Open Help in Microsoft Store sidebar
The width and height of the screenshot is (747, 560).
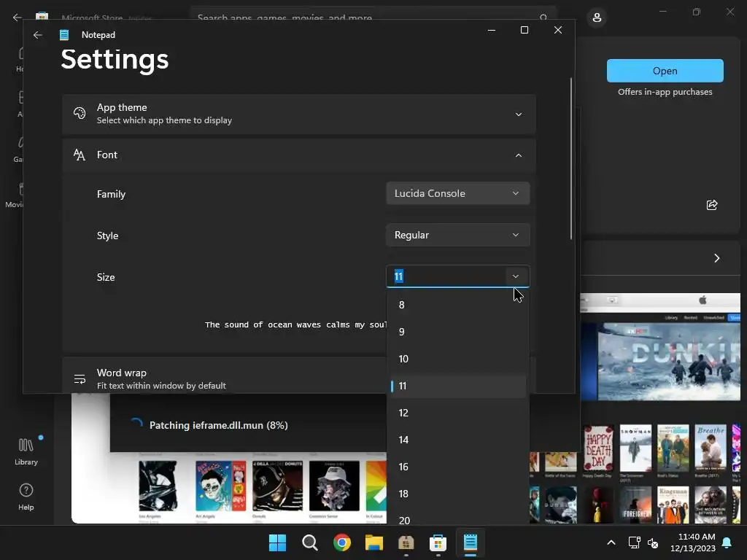[26, 497]
